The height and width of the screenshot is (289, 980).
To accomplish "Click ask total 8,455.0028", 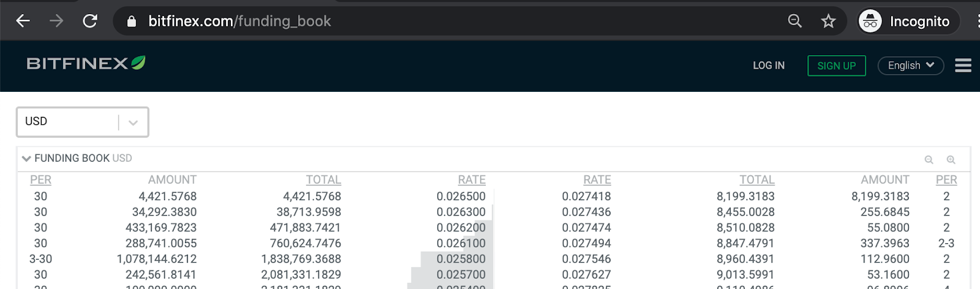I will [746, 212].
